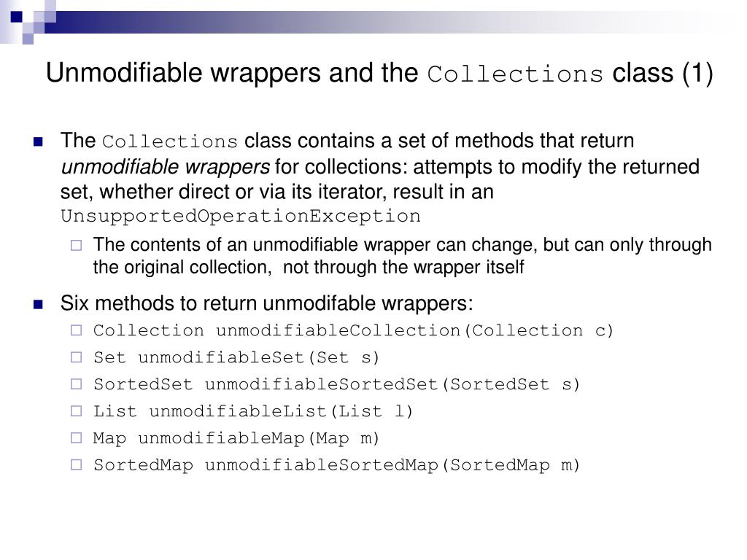Click the text "the original collection"
Image resolution: width=747 pixels, height=560 pixels.
click(182, 268)
